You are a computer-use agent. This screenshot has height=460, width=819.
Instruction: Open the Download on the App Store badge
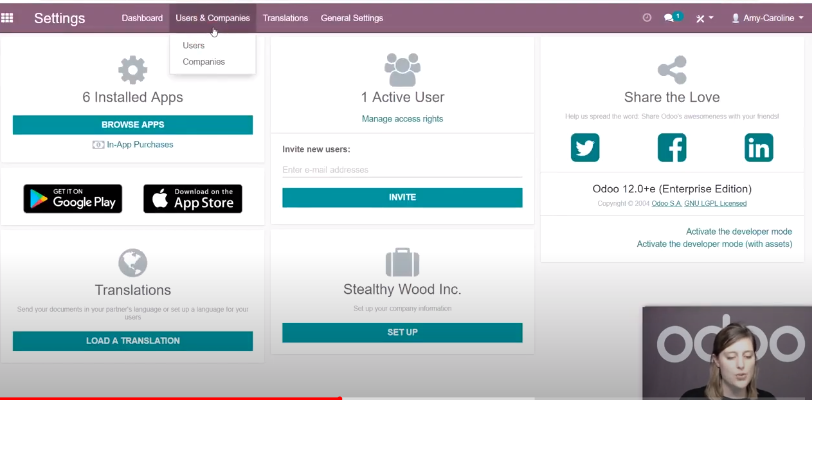click(x=193, y=198)
